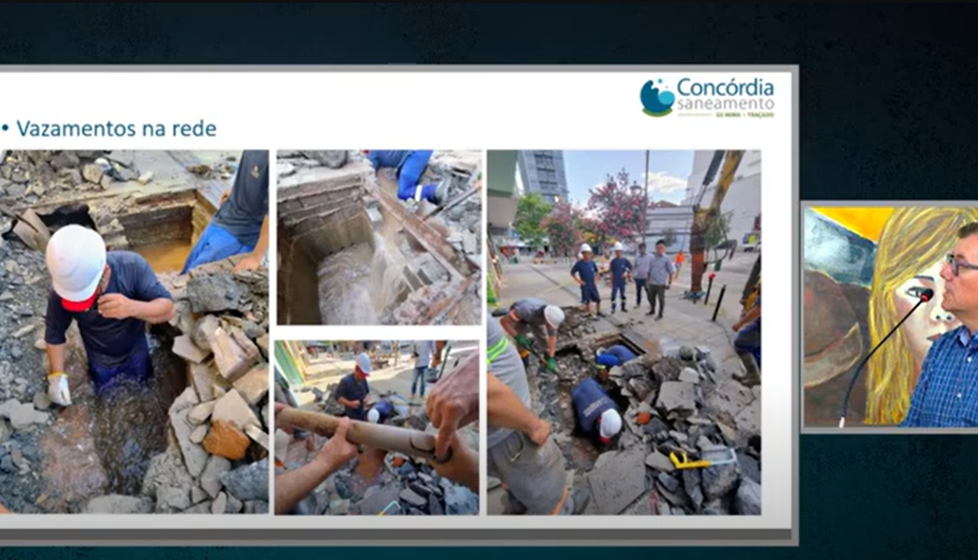
Task: Open the bottom-middle photo of hands holding pipe
Action: coord(377,427)
